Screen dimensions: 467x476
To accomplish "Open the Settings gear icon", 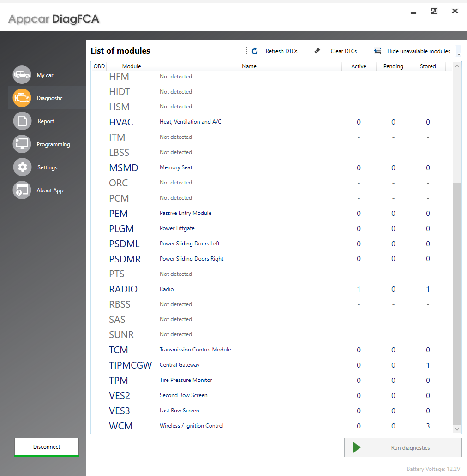I will click(x=22, y=167).
